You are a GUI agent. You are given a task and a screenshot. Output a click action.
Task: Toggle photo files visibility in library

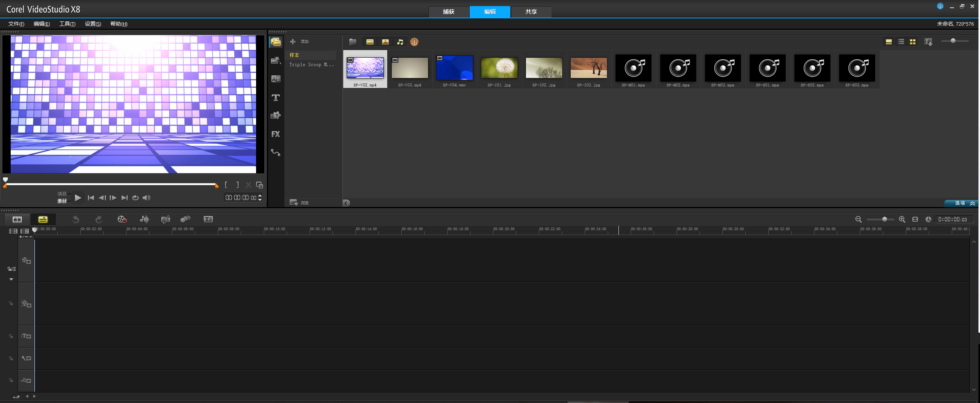tap(385, 42)
